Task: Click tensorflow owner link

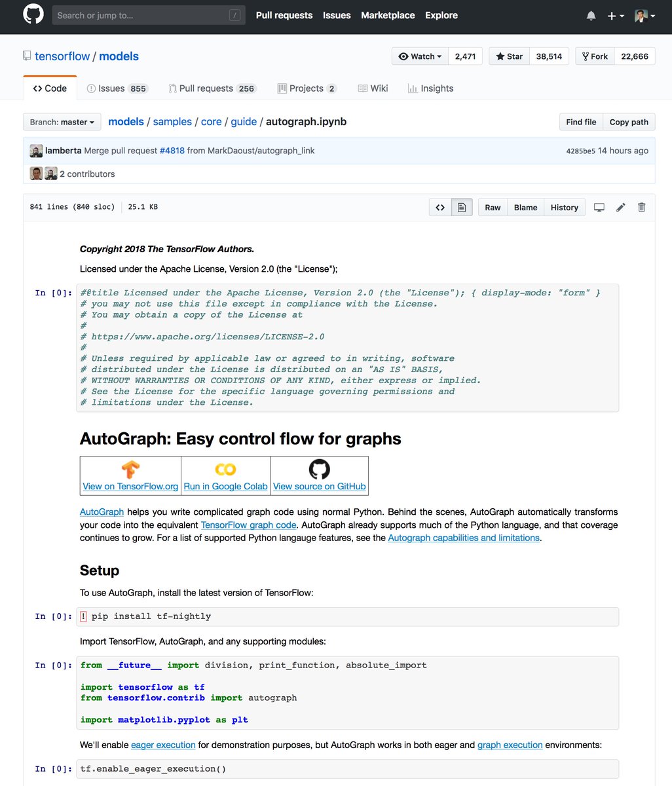Action: point(62,56)
